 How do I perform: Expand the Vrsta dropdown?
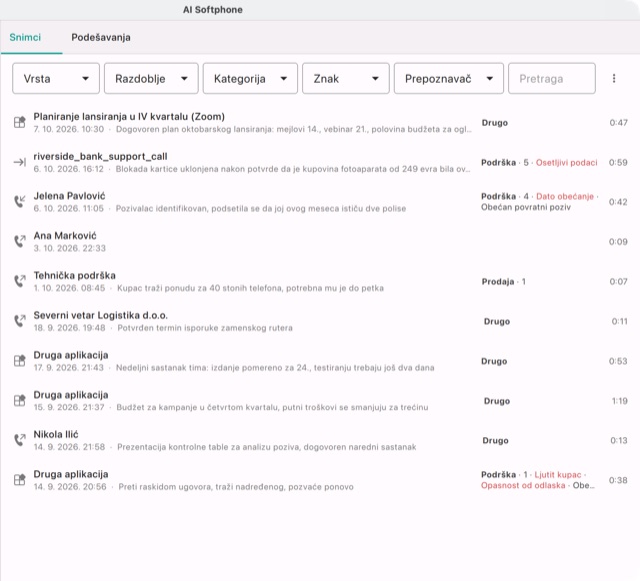click(56, 78)
